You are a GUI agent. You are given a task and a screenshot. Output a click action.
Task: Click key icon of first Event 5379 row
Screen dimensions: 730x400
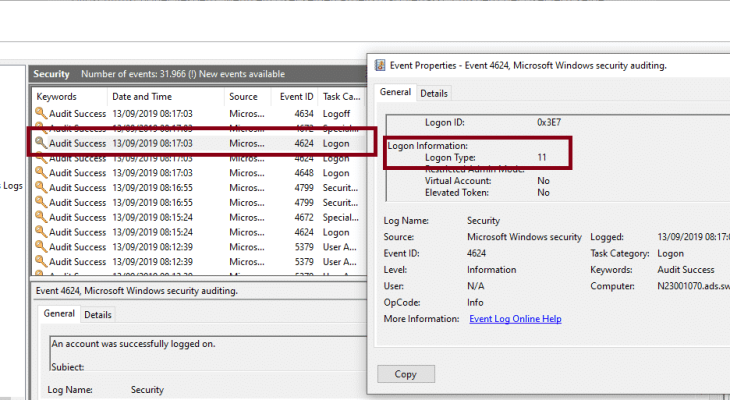tap(40, 247)
